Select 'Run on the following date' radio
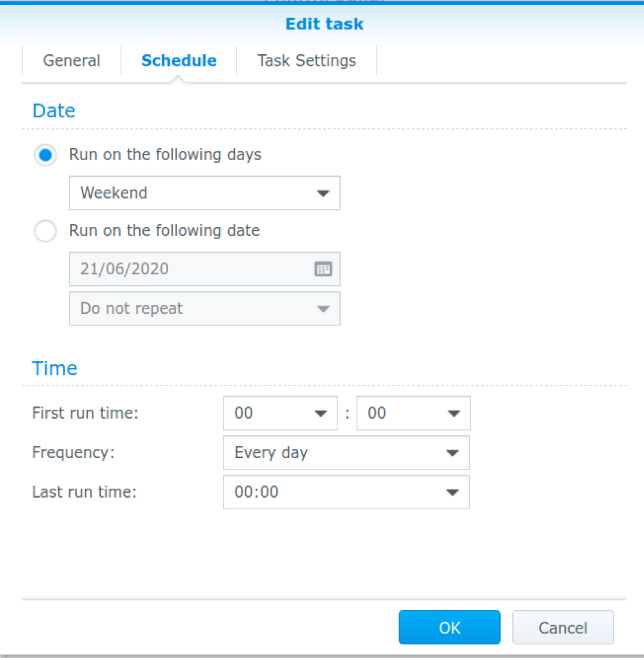The image size is (644, 658). point(45,232)
